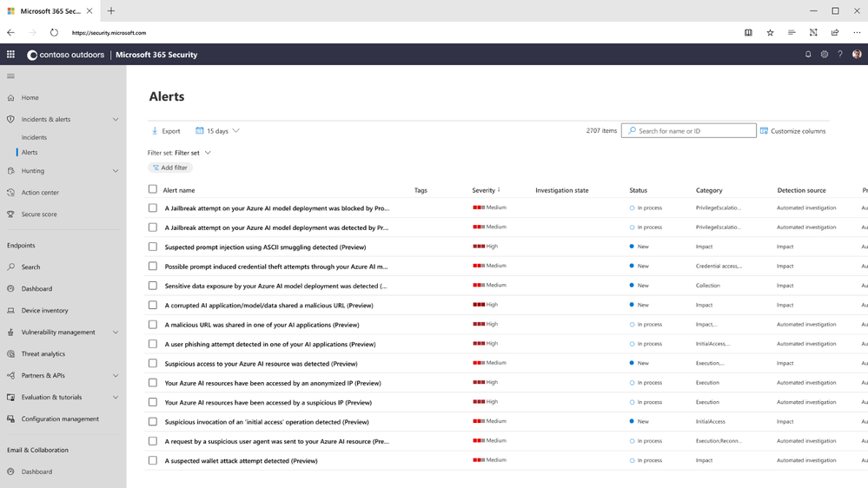Image resolution: width=868 pixels, height=488 pixels.
Task: Click Customize columns button
Action: (792, 131)
